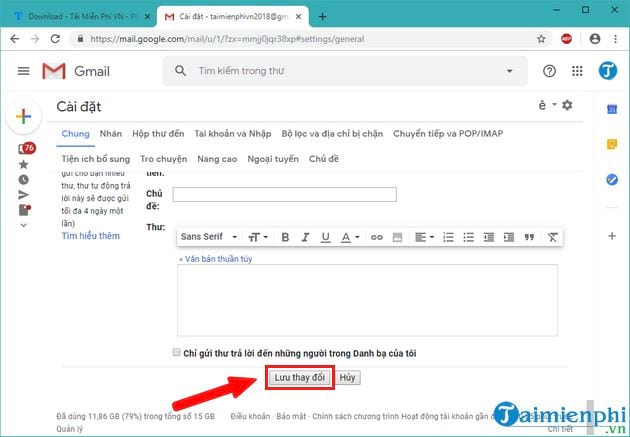Increase indent in the editor
This screenshot has height=437, width=630.
pyautogui.click(x=509, y=237)
